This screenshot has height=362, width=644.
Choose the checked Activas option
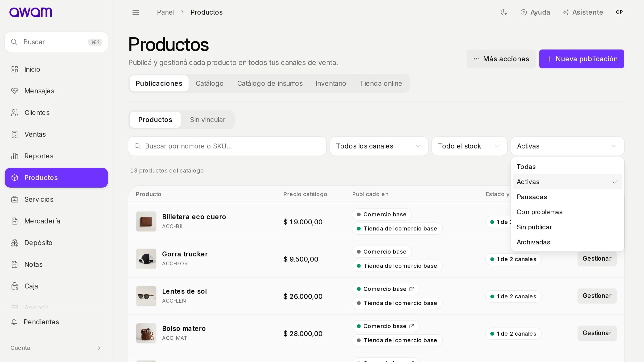pyautogui.click(x=567, y=182)
